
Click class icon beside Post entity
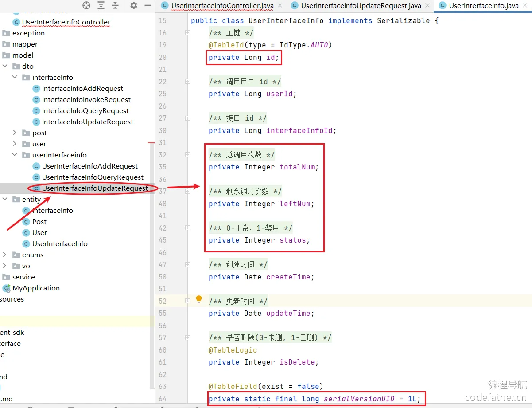tap(26, 222)
